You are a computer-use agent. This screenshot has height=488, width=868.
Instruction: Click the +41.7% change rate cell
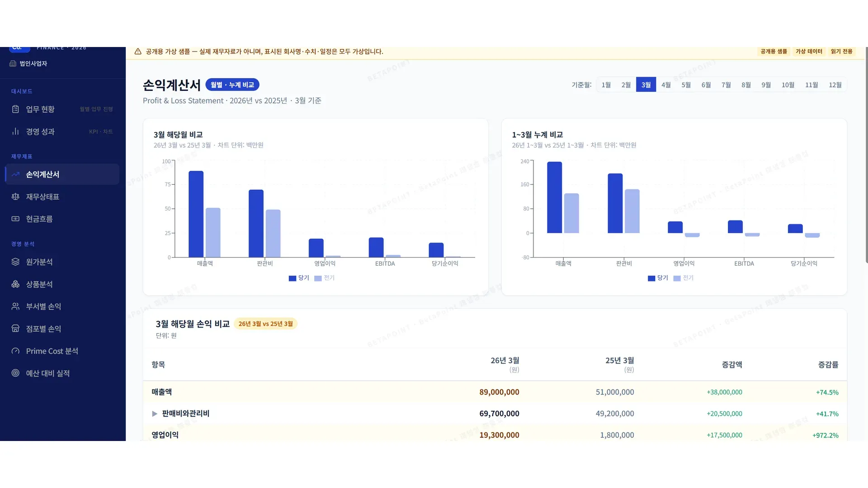tap(827, 414)
